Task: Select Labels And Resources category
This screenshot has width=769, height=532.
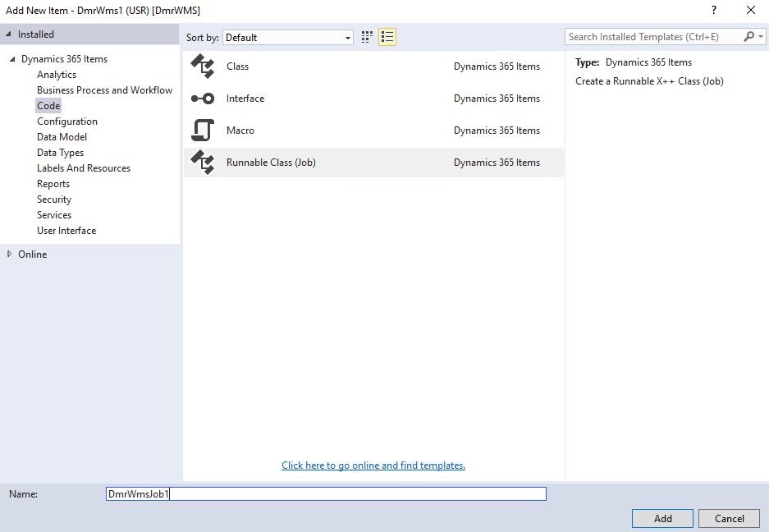Action: 84,168
